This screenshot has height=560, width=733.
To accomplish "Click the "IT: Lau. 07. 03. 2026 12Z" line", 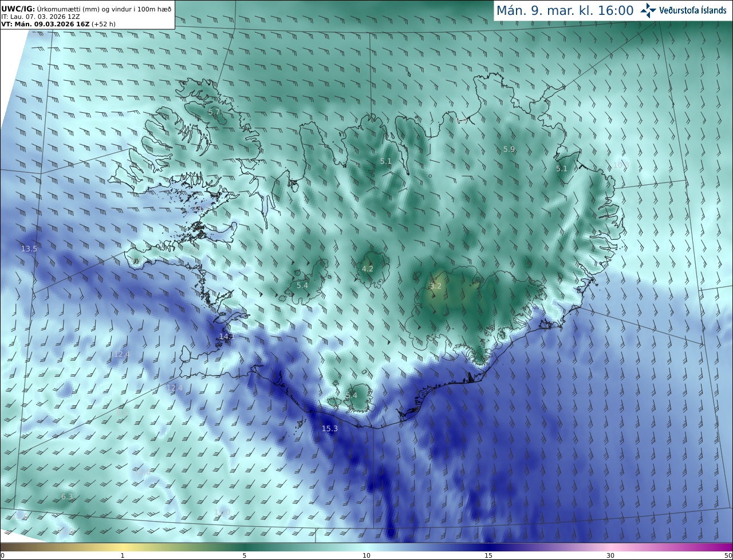I will [x=40, y=17].
